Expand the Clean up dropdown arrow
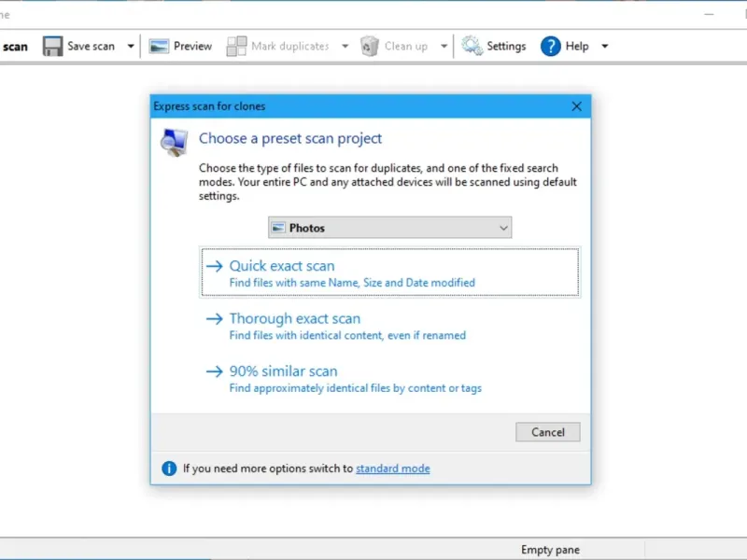 point(444,46)
